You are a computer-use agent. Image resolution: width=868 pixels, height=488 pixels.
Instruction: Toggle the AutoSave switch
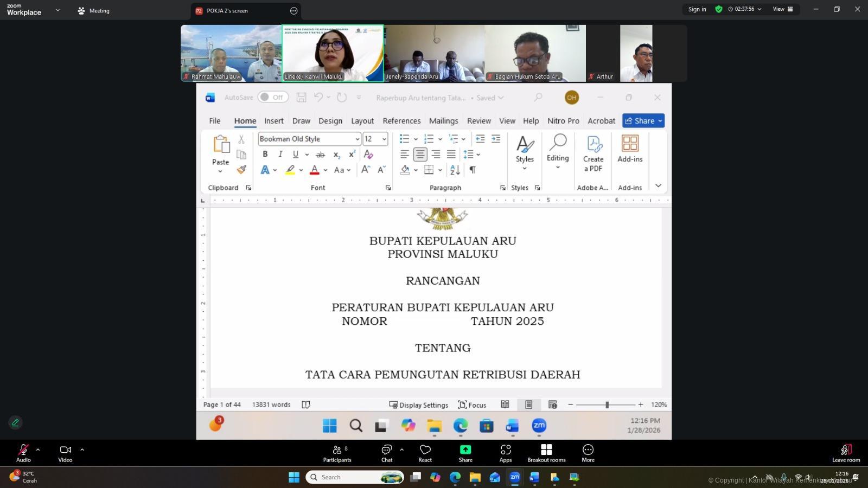pos(272,97)
